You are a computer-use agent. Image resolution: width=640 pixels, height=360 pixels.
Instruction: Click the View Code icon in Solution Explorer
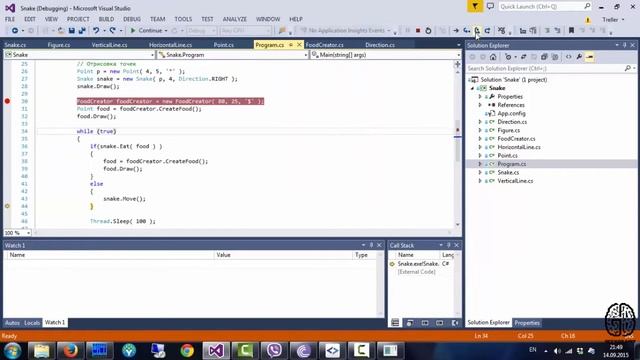(x=569, y=57)
